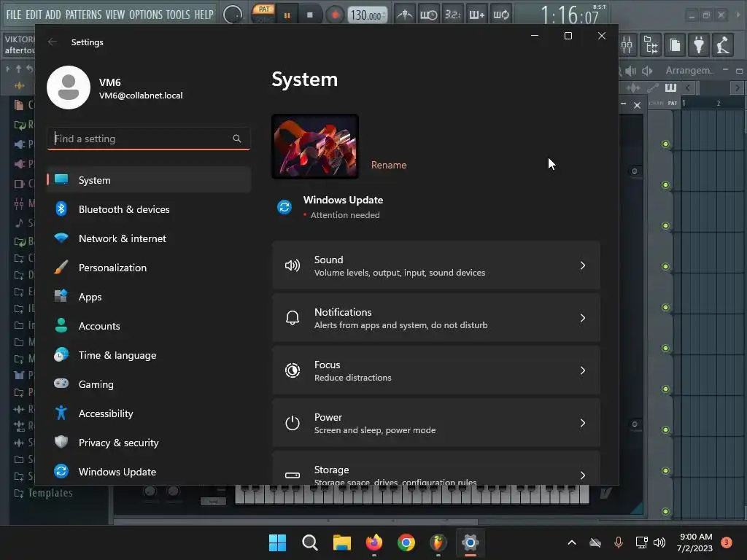Toggle the FL Studio record button
This screenshot has height=560, width=747.
point(335,15)
